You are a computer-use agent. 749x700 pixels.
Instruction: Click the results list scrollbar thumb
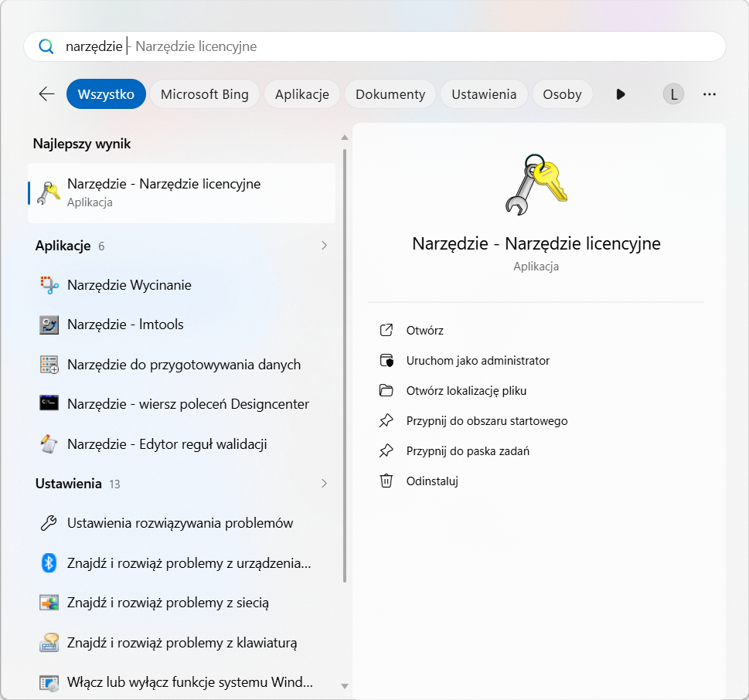click(x=345, y=365)
